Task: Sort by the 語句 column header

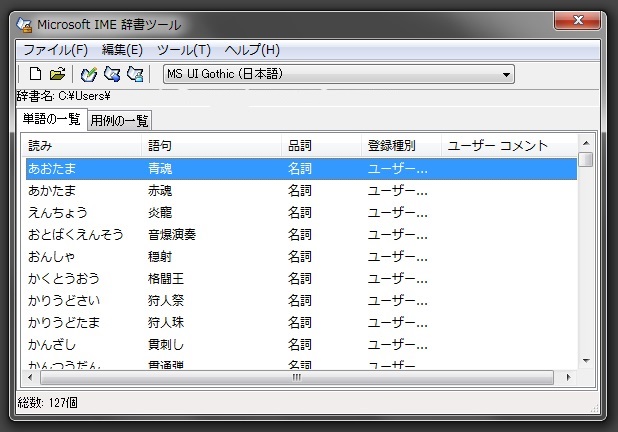Action: (x=211, y=145)
